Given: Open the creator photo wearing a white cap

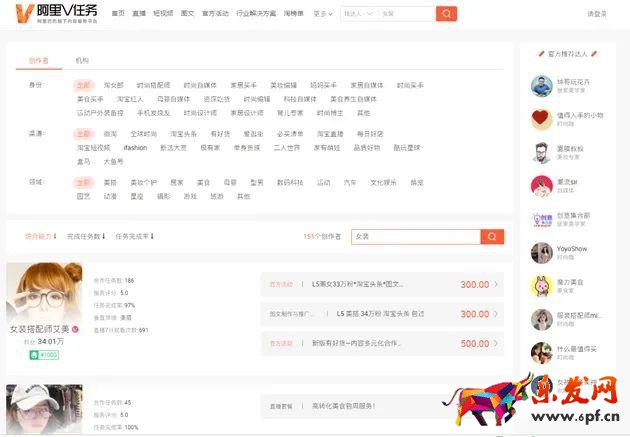Looking at the screenshot, I should (44, 408).
